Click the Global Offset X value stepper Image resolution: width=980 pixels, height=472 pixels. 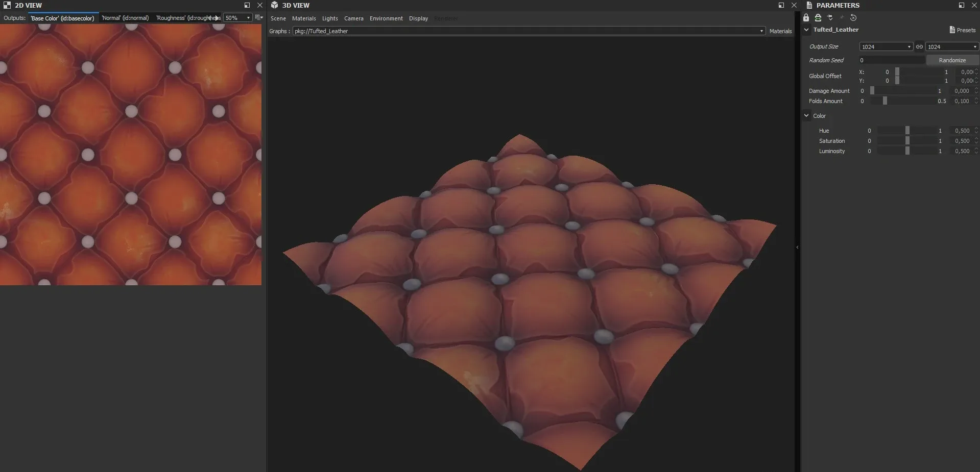(x=976, y=72)
